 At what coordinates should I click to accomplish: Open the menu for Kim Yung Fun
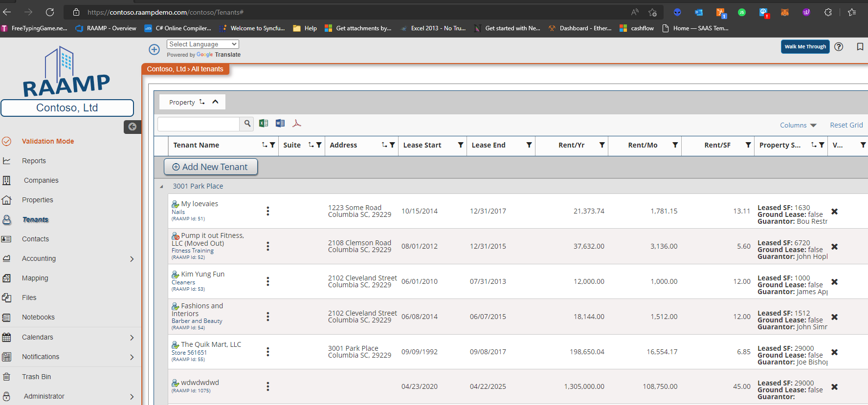(268, 281)
